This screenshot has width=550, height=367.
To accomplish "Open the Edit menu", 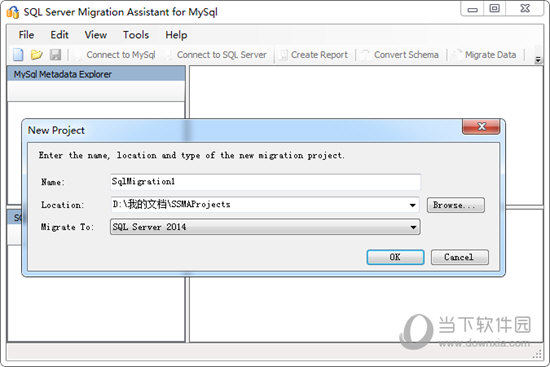I will [x=59, y=35].
